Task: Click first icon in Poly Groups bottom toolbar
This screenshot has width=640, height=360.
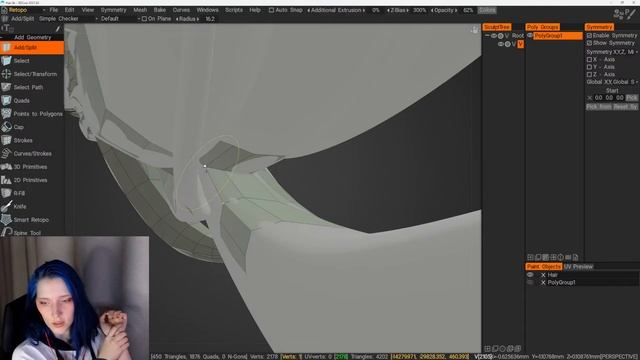Action: [x=530, y=257]
